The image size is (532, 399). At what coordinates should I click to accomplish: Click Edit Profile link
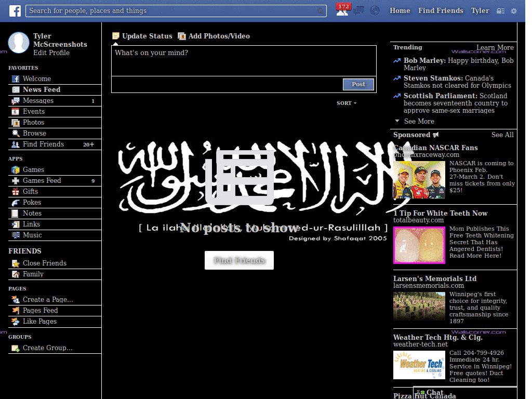click(51, 53)
